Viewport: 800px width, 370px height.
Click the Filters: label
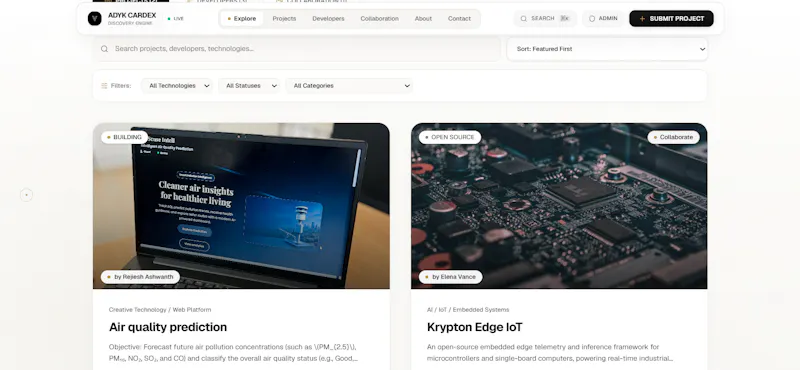[x=121, y=86]
